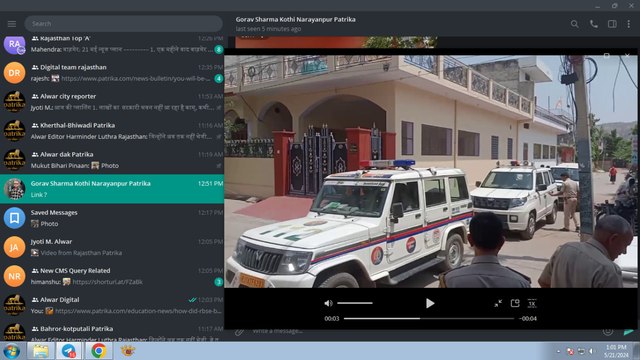Open Google Chrome from the taskbar
This screenshot has width=640, height=360.
(x=98, y=351)
